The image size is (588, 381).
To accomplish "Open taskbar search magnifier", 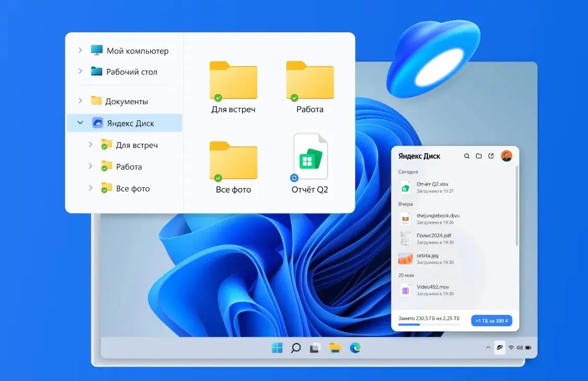I will [296, 348].
